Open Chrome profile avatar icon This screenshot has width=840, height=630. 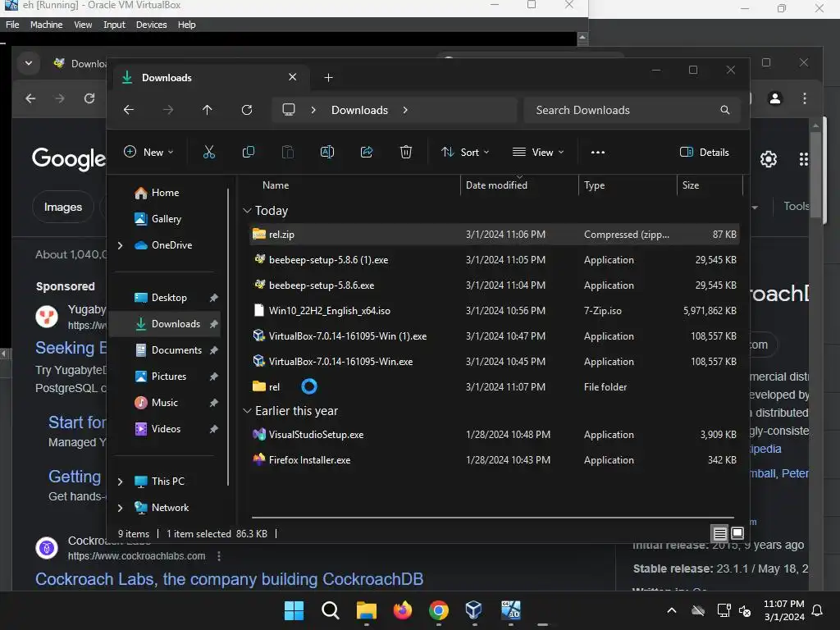point(774,98)
